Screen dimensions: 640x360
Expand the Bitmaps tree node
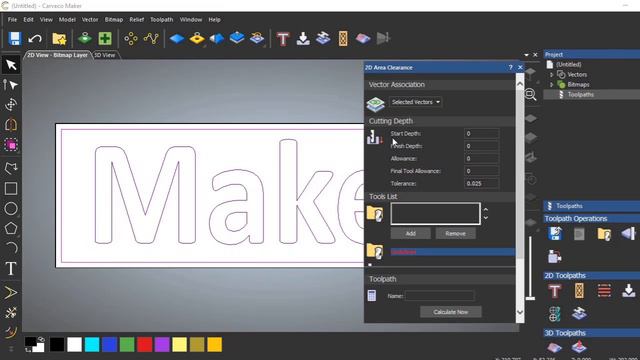[551, 84]
